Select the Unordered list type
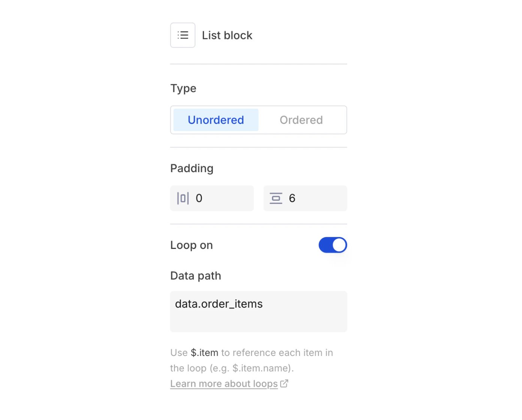Image resolution: width=522 pixels, height=420 pixels. pyautogui.click(x=216, y=119)
